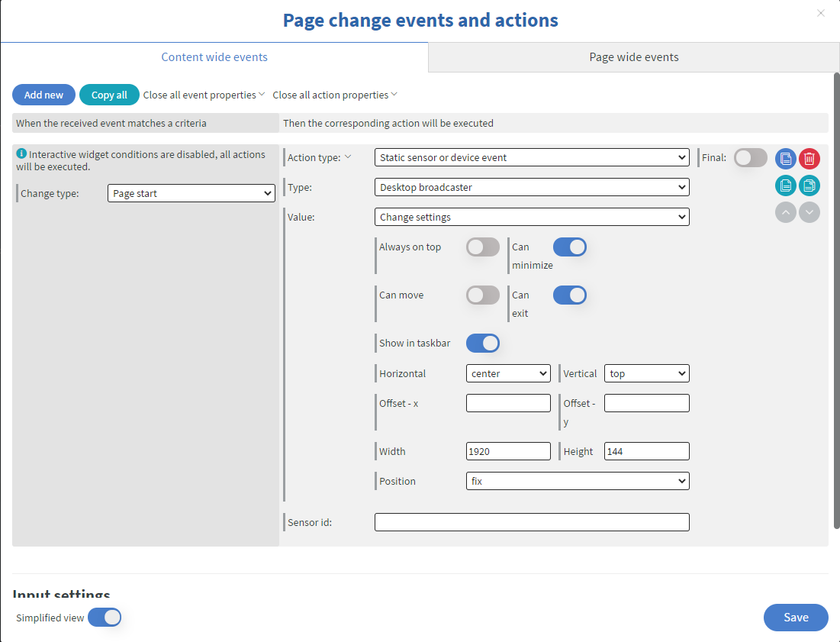Open the Value dropdown showing Change settings
Screen dimensions: 840x642
(x=532, y=217)
